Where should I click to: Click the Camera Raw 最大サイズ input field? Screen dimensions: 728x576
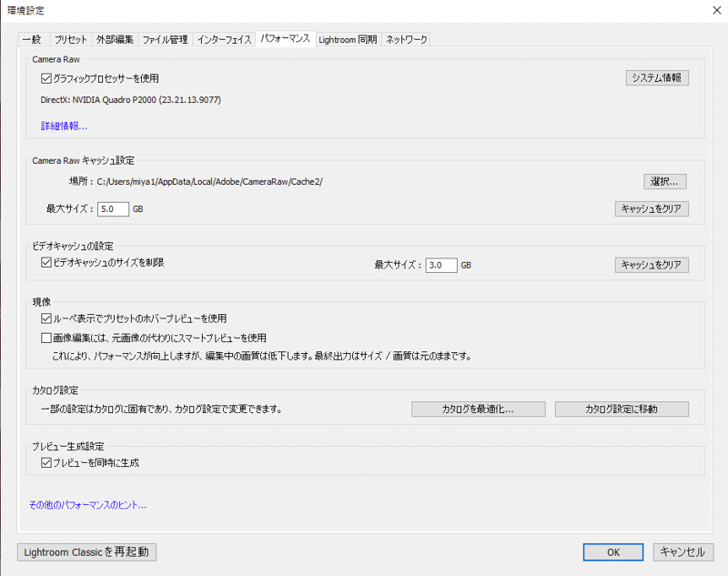(113, 208)
